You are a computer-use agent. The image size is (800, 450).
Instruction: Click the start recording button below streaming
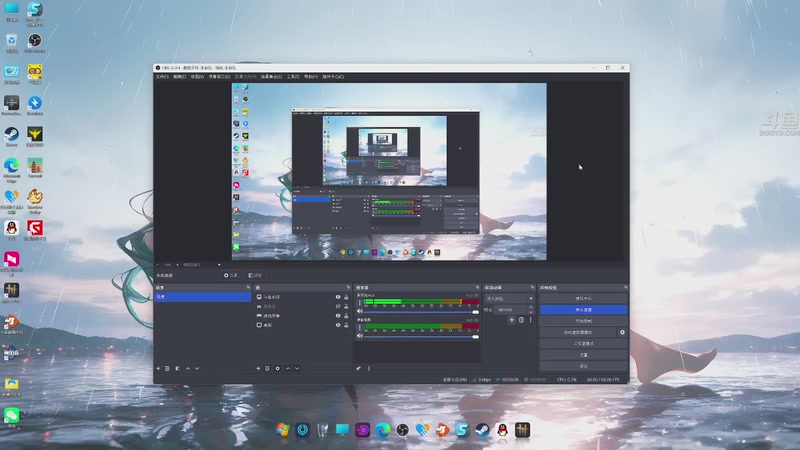point(584,321)
